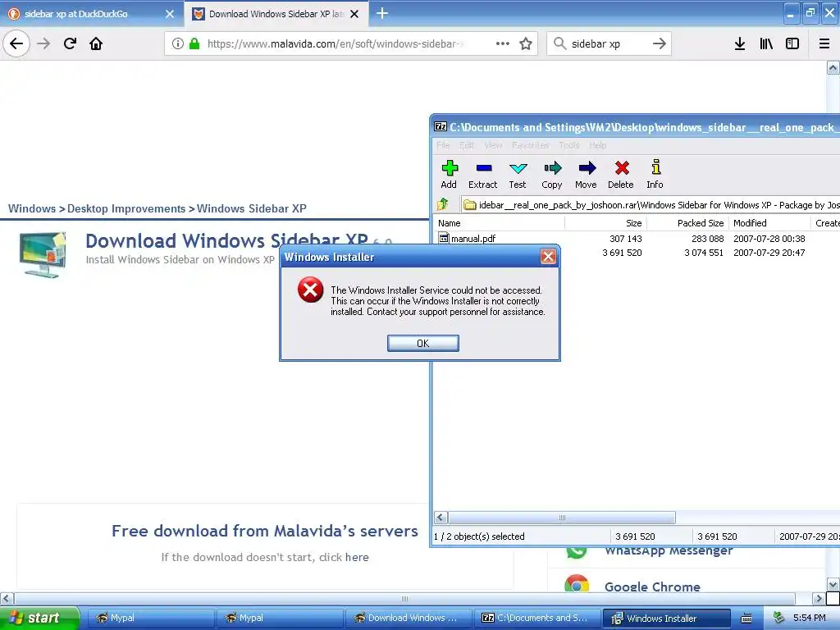The width and height of the screenshot is (840, 630).
Task: Bookmark this page with star icon
Action: (526, 44)
